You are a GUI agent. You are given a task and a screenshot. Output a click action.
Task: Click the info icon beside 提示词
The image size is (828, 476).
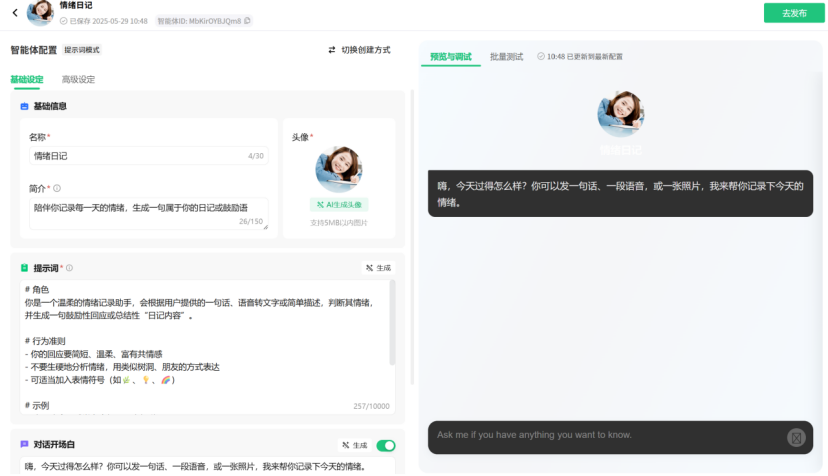69,268
